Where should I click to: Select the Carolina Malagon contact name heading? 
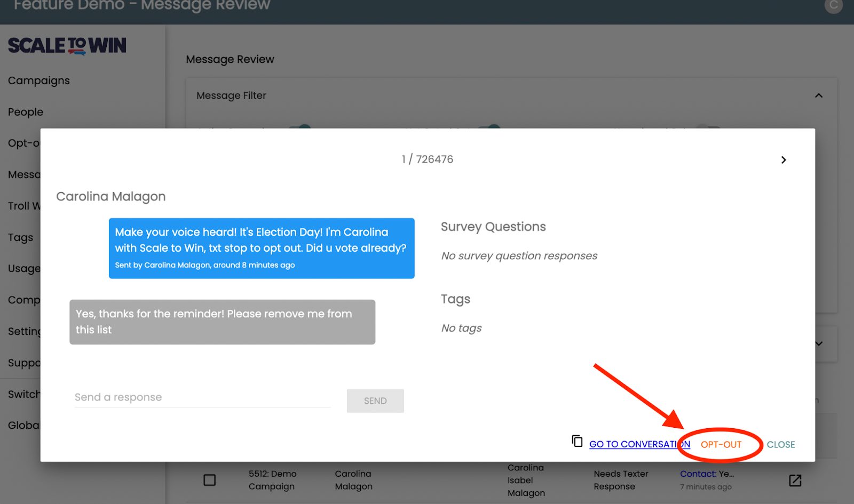tap(111, 197)
